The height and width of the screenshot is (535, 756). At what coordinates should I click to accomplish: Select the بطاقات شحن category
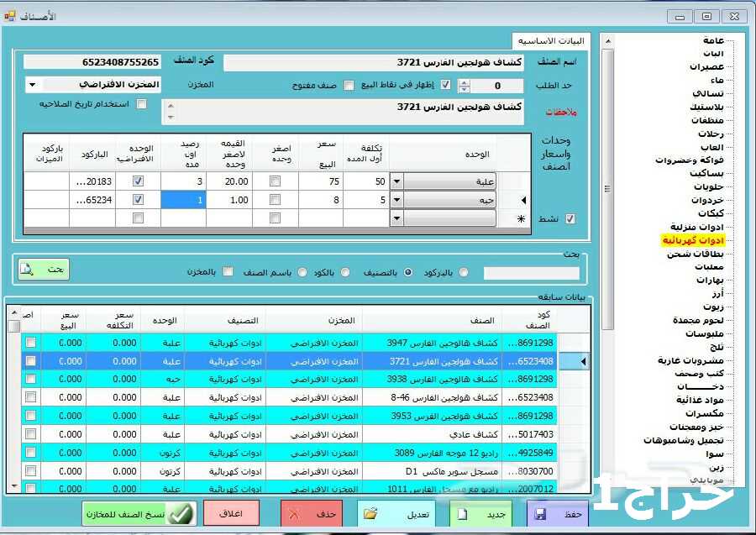(x=696, y=254)
